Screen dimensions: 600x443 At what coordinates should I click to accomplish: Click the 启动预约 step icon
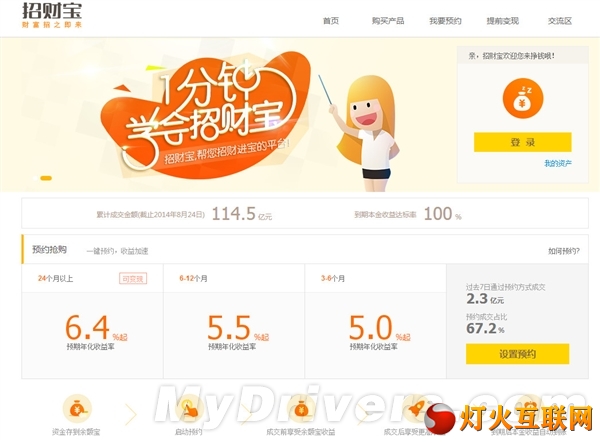[x=189, y=409]
